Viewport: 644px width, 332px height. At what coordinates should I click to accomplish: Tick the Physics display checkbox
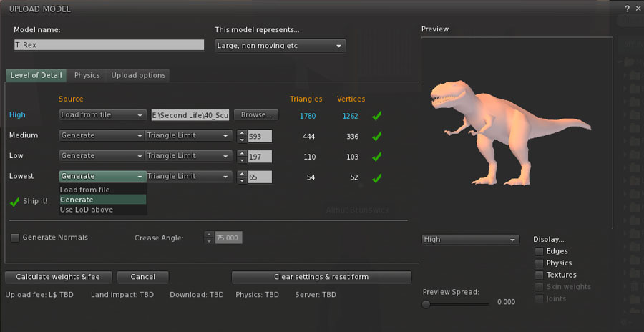539,263
